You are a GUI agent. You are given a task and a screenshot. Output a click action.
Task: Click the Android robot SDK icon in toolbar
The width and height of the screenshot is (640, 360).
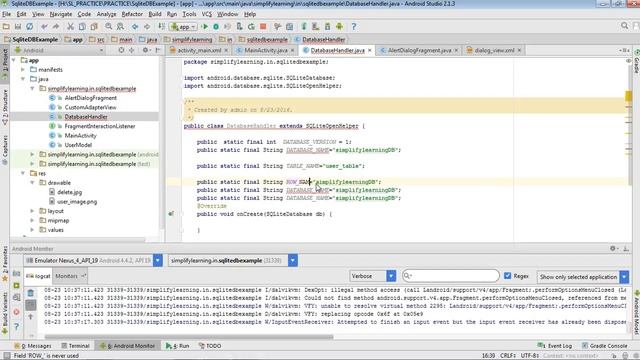pyautogui.click(x=340, y=27)
